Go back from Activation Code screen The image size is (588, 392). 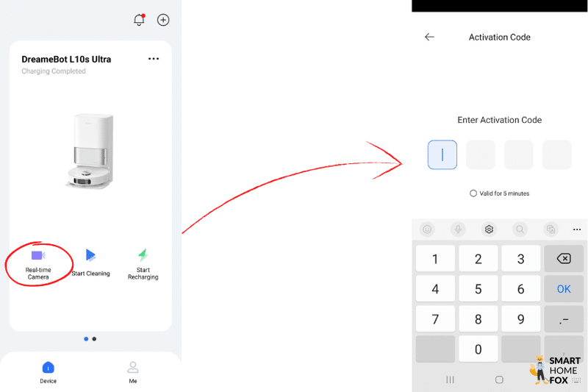coord(429,37)
